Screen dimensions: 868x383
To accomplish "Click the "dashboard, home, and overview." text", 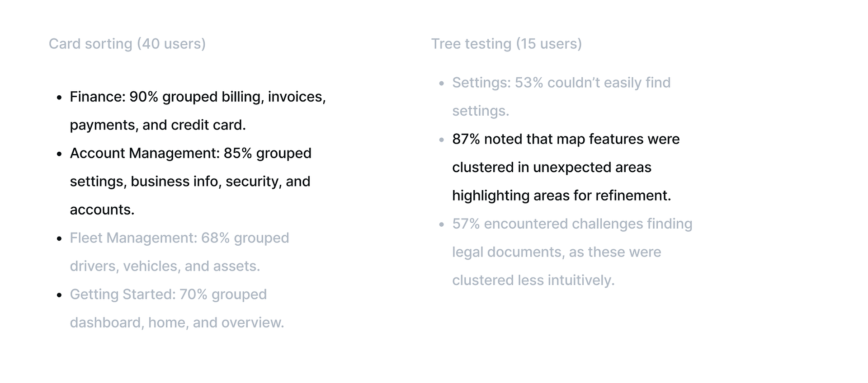I will pyautogui.click(x=177, y=322).
